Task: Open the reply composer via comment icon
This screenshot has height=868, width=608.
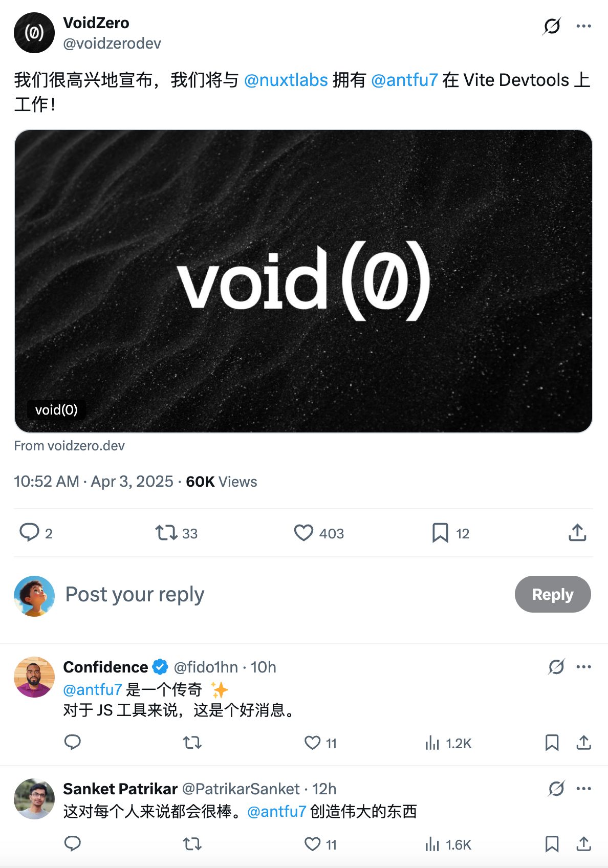Action: pos(31,533)
